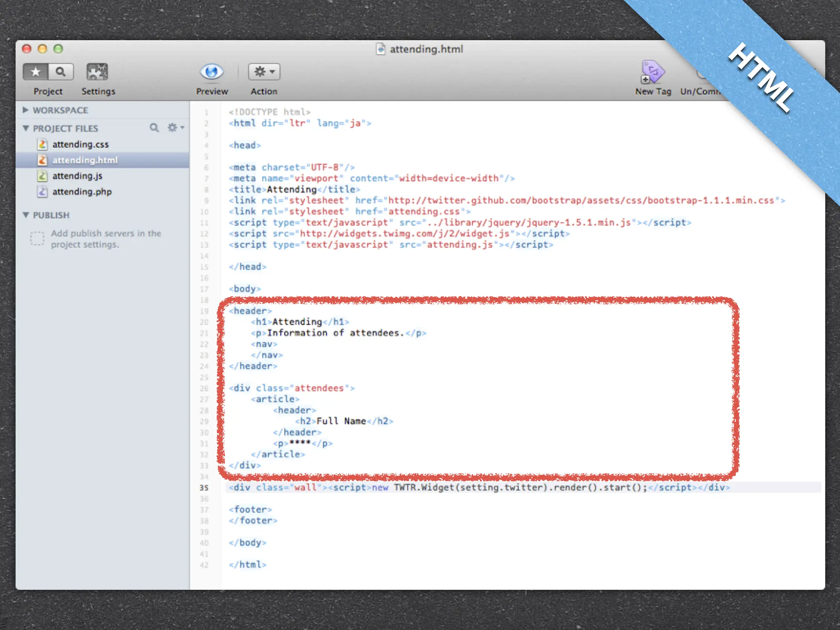Image resolution: width=840 pixels, height=630 pixels.
Task: Click the star Project view button
Action: (36, 72)
